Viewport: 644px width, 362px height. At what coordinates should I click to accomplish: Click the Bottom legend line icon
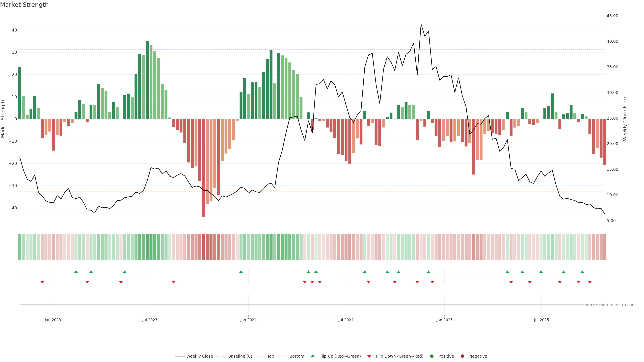click(282, 356)
